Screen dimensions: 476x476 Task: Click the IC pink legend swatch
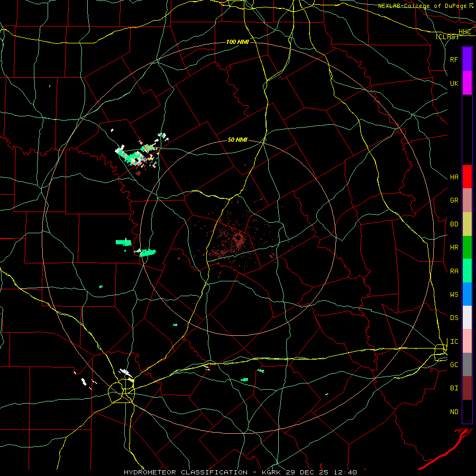point(467,341)
